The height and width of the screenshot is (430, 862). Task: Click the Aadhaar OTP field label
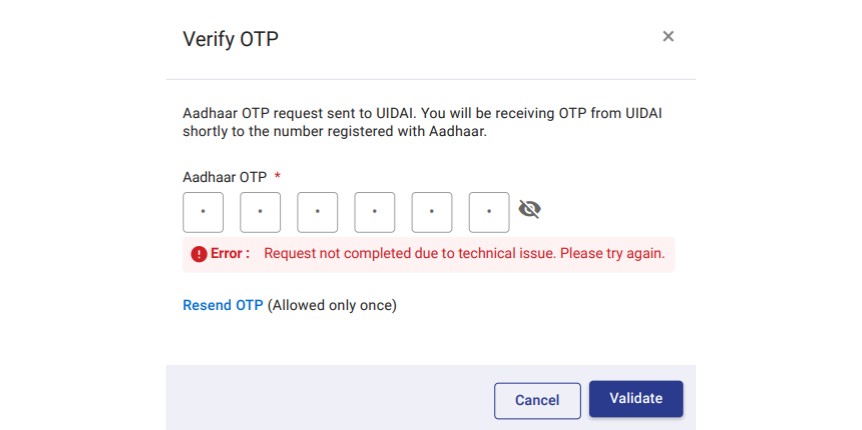(x=225, y=176)
